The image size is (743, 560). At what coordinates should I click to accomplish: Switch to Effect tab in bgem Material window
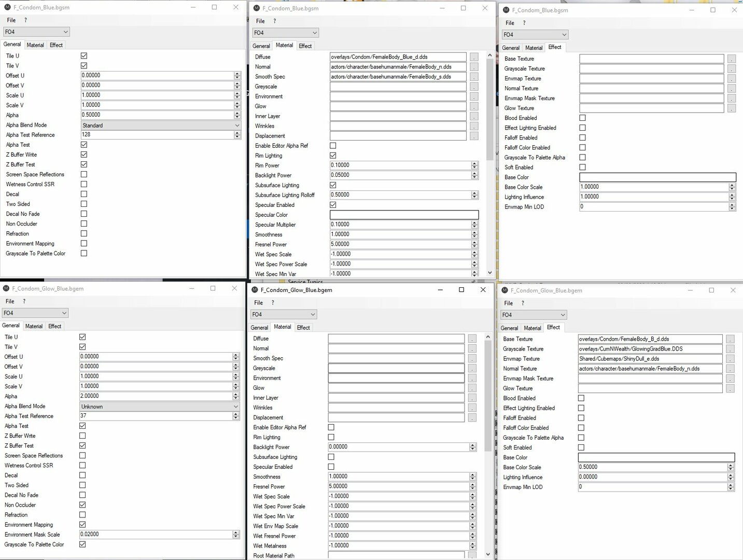pos(303,328)
